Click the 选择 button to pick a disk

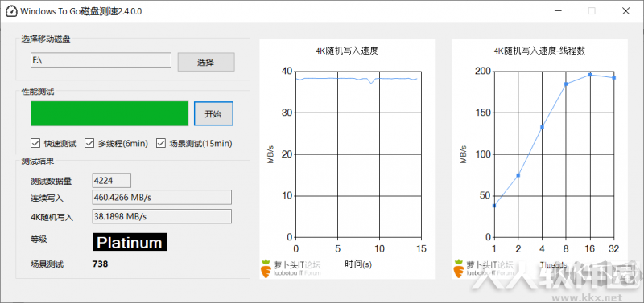click(206, 63)
